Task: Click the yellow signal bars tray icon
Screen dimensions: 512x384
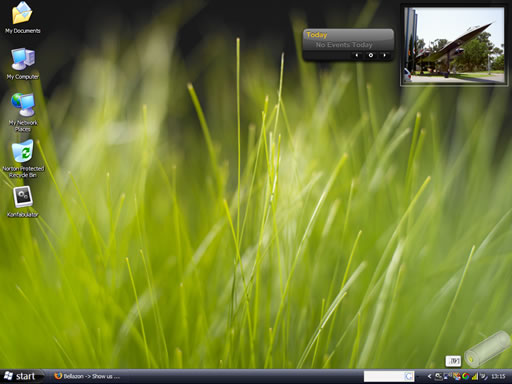Action: (476, 376)
